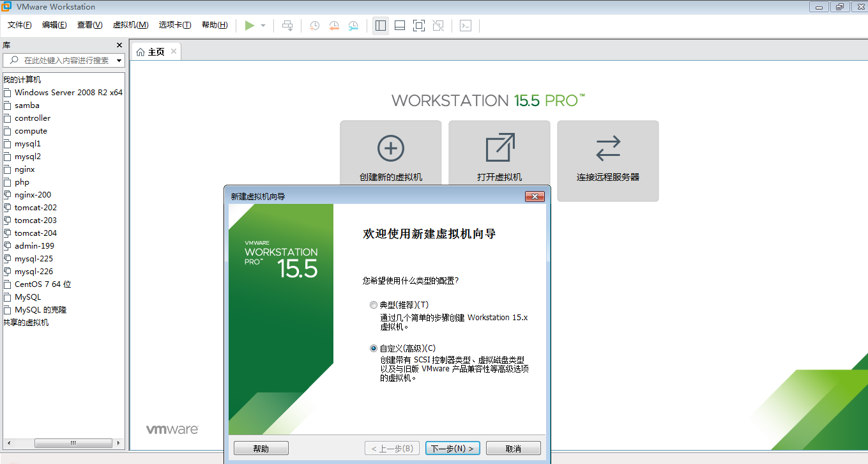Open the snapshot manager icon

pos(353,26)
